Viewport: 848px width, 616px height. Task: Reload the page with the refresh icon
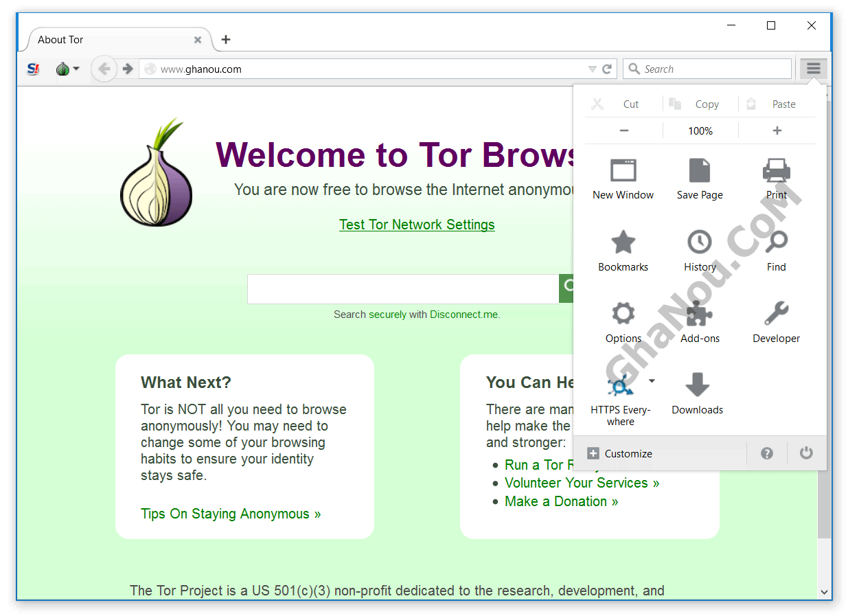point(607,69)
